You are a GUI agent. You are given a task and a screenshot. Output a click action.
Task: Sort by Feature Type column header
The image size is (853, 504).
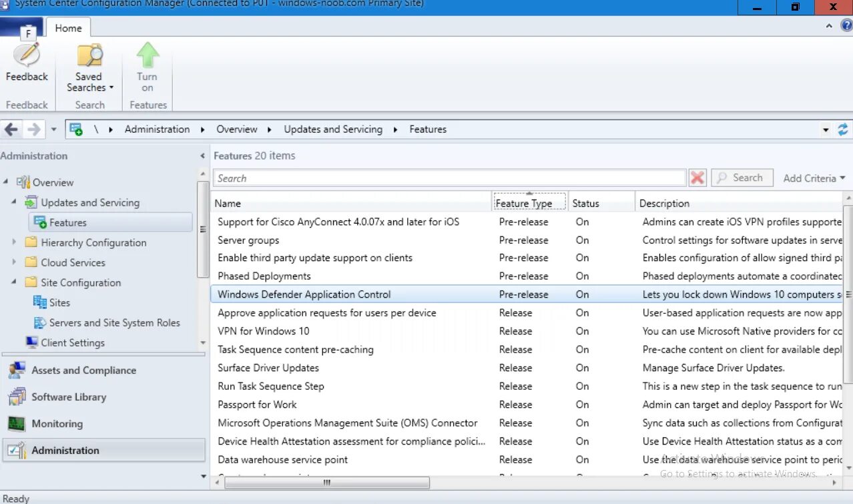[x=530, y=203]
